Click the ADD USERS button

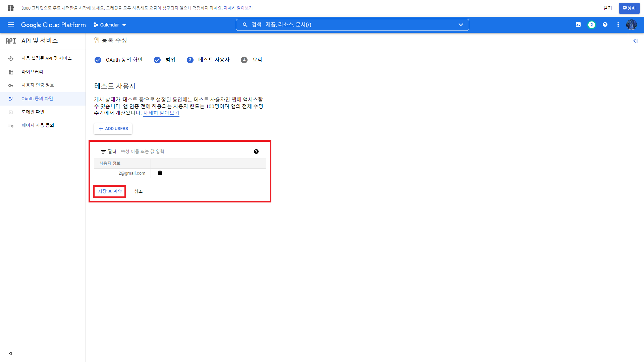pyautogui.click(x=113, y=129)
